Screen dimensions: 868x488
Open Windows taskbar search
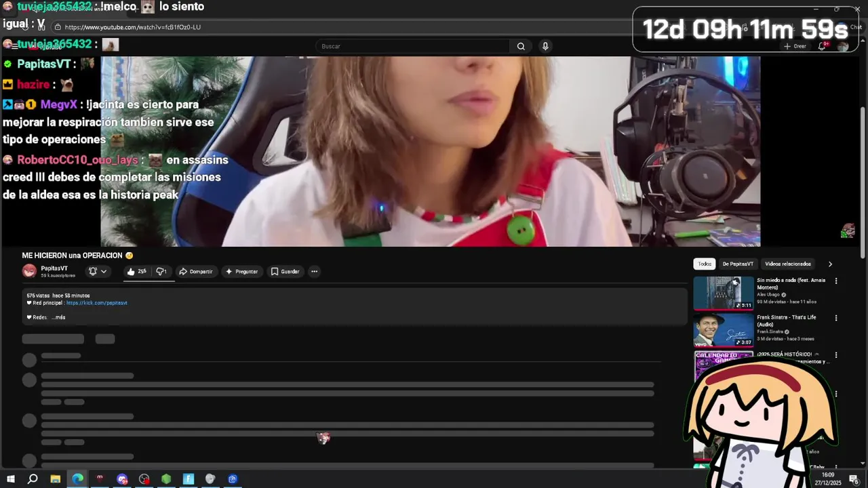[x=33, y=479]
